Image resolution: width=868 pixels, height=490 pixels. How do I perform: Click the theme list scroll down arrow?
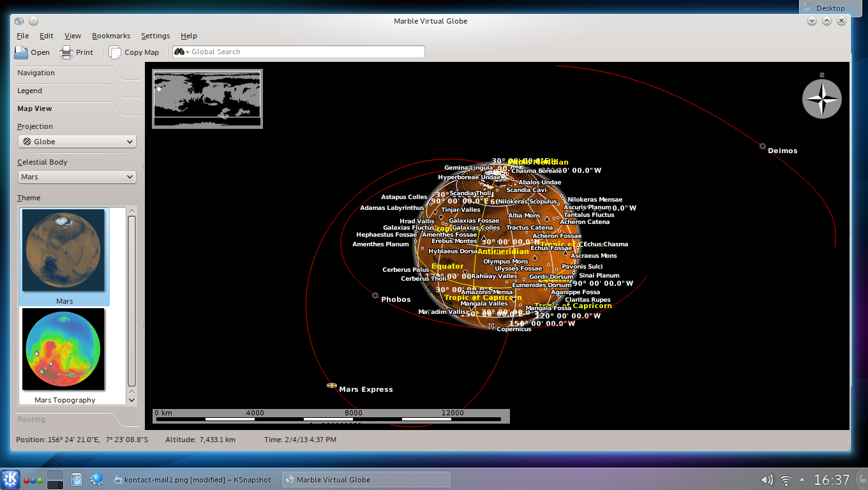132,400
